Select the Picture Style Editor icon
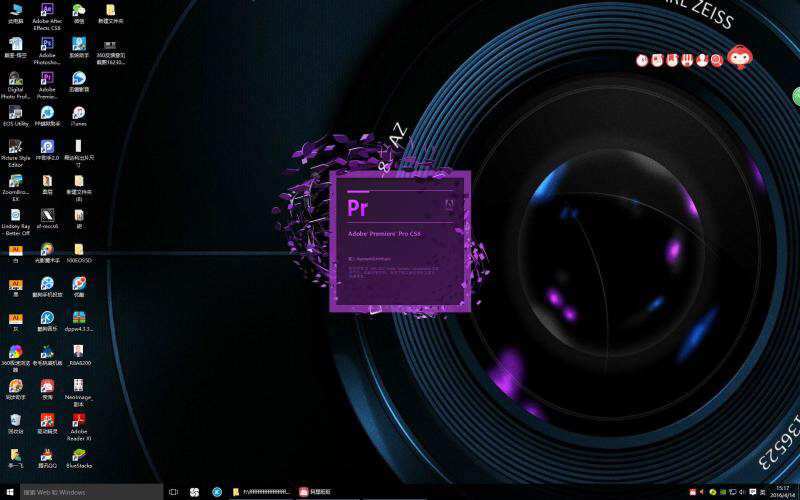This screenshot has height=500, width=800. pos(15,153)
